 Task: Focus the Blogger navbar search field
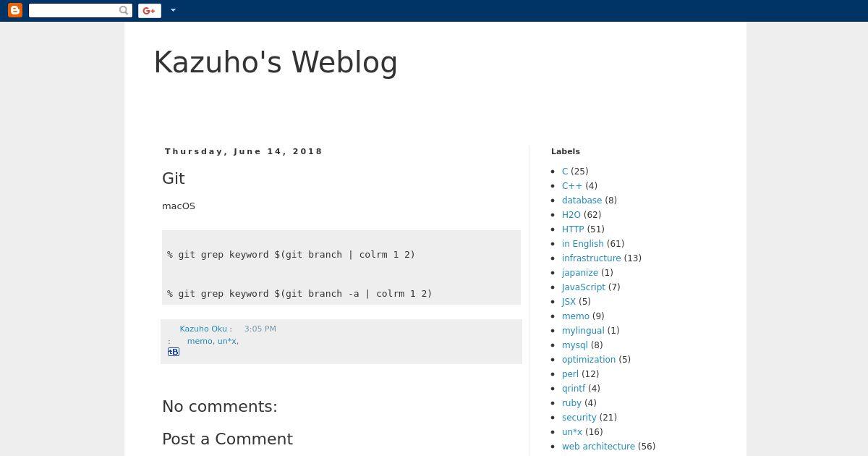pos(75,10)
